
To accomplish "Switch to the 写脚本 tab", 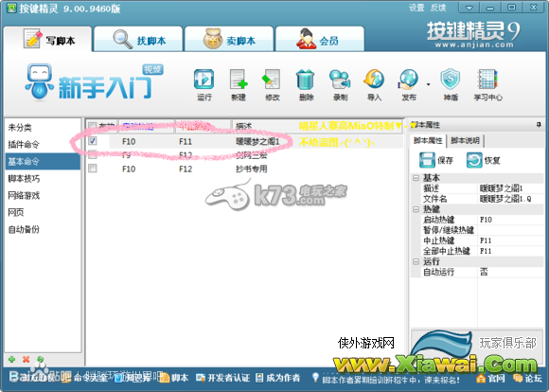I will pyautogui.click(x=47, y=39).
